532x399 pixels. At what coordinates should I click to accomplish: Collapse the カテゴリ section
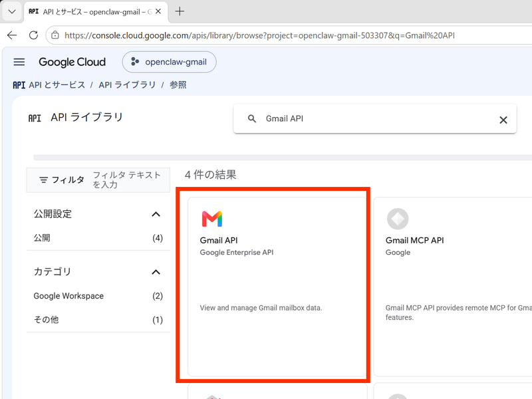click(x=156, y=272)
